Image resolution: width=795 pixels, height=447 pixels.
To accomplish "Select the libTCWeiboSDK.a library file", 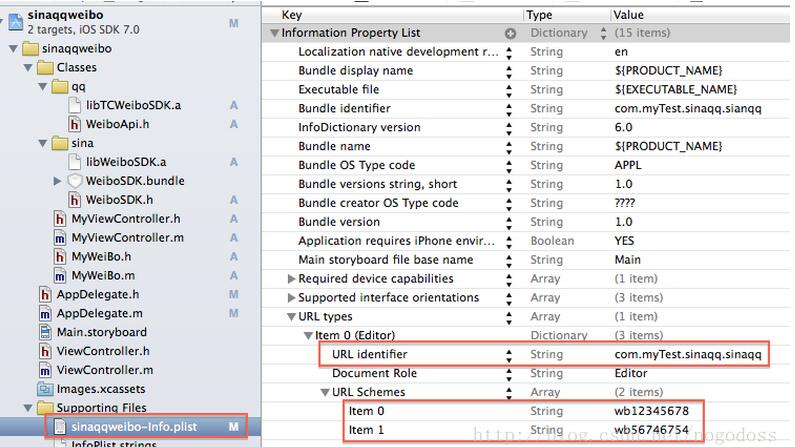I will coord(125,105).
